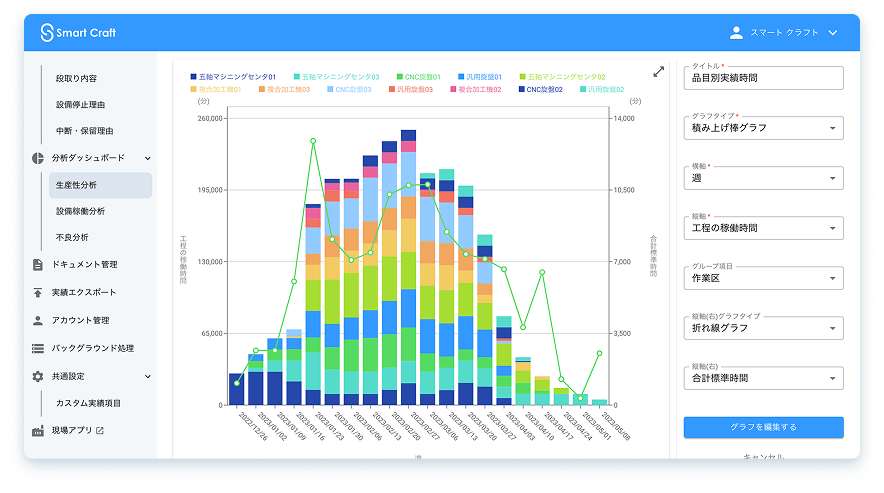Toggle 五軸マシニングセンタ01 legend series
Viewport: 884px width, 493px height.
[x=233, y=77]
